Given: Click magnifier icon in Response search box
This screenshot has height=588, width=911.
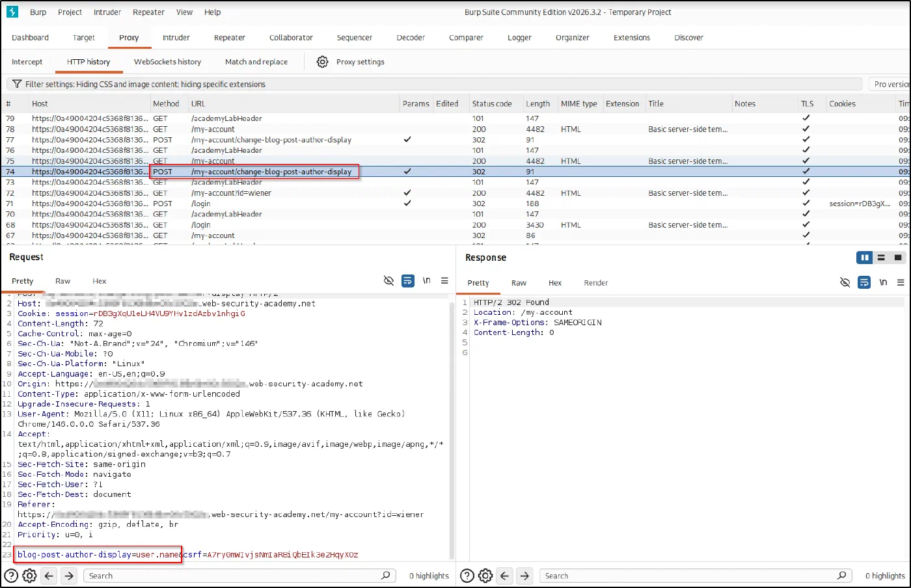Looking at the screenshot, I should coord(841,575).
